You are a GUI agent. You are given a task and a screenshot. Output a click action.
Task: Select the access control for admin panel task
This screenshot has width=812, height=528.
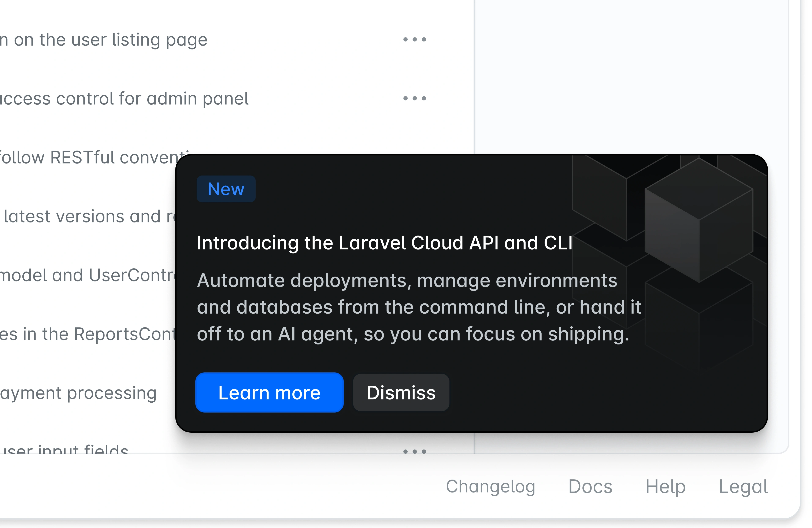coord(125,98)
